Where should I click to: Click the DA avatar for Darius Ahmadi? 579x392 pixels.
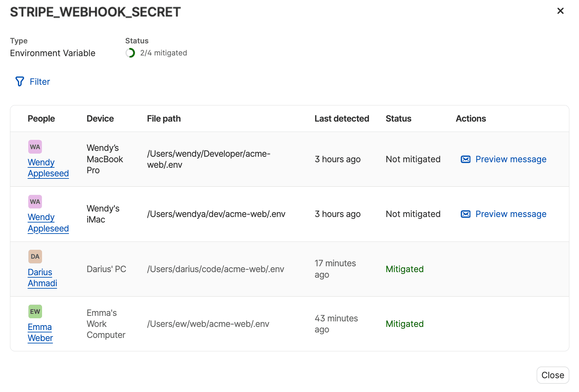pos(35,257)
